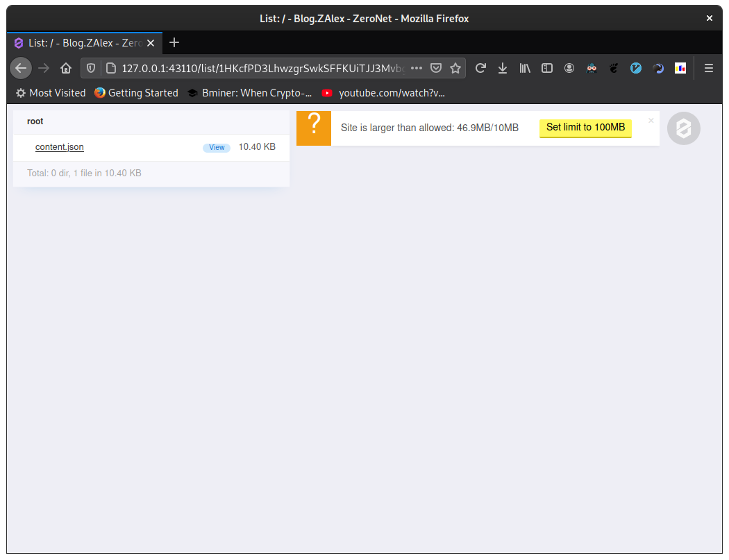Open the Library toolbar icon
Image resolution: width=729 pixels, height=560 pixels.
point(525,68)
